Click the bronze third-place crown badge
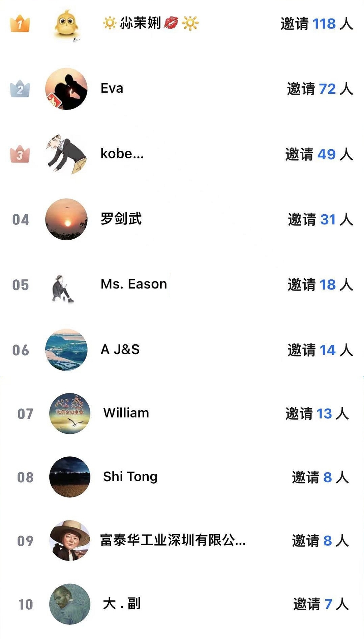The image size is (364, 639). [x=20, y=154]
